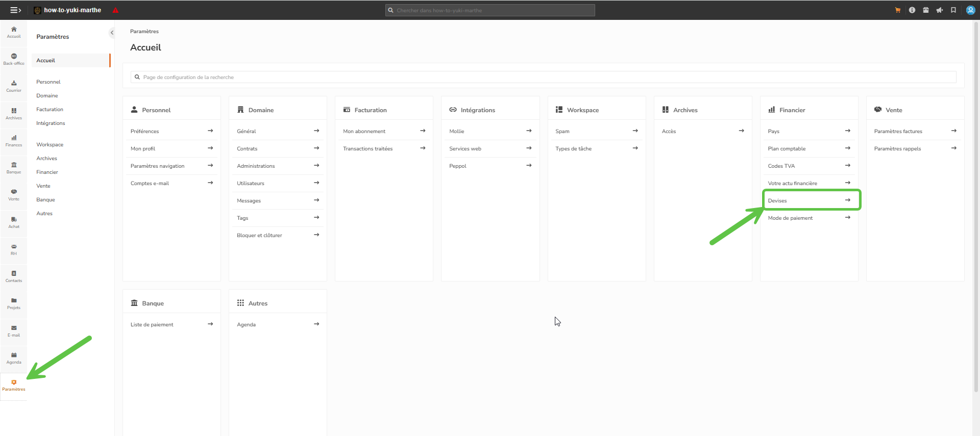Open the E-mail sidebar icon
Image resolution: width=980 pixels, height=436 pixels.
click(x=14, y=331)
